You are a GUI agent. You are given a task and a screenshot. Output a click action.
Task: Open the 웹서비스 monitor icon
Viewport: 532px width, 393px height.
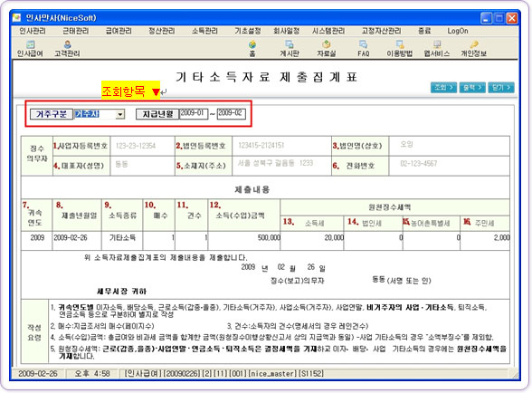click(x=437, y=49)
